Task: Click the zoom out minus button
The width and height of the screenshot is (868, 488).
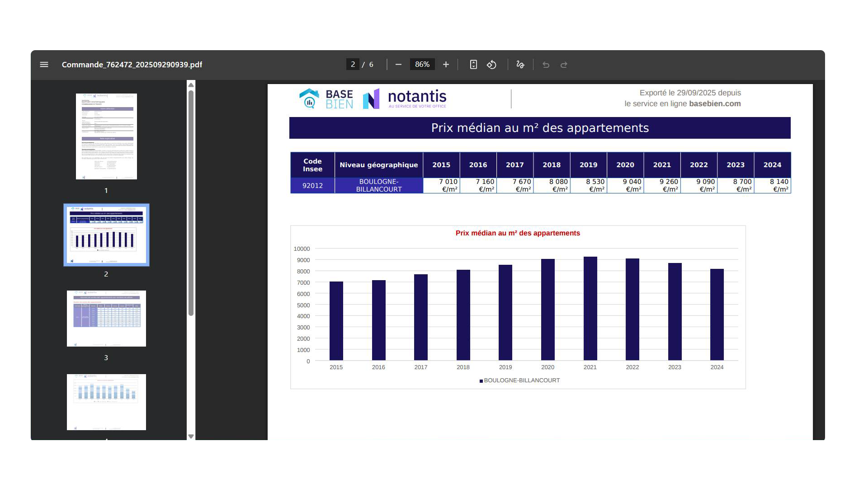Action: pyautogui.click(x=398, y=65)
